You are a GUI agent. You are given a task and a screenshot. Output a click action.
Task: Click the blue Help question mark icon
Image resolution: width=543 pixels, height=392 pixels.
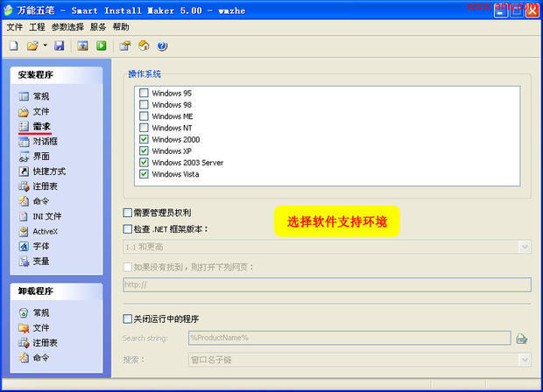pos(162,45)
